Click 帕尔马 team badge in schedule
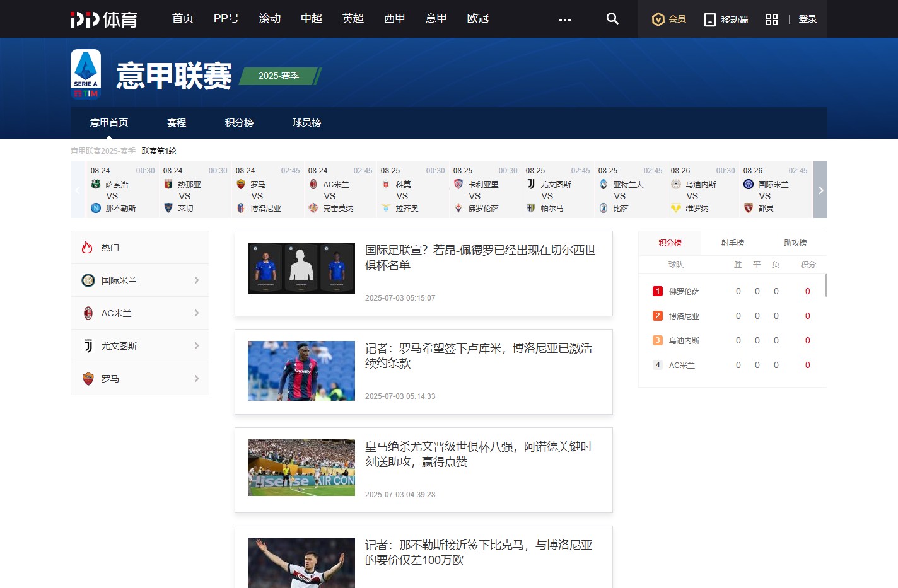Image resolution: width=898 pixels, height=588 pixels. pos(531,208)
